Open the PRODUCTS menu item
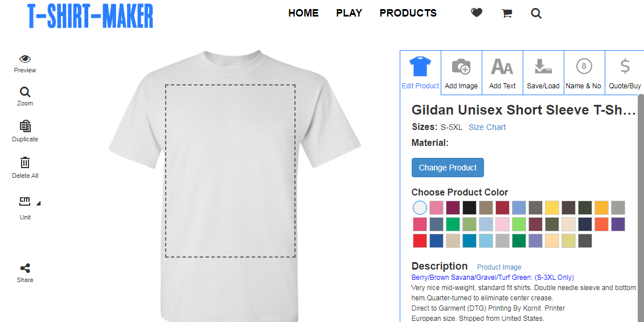644x322 pixels. coord(408,13)
